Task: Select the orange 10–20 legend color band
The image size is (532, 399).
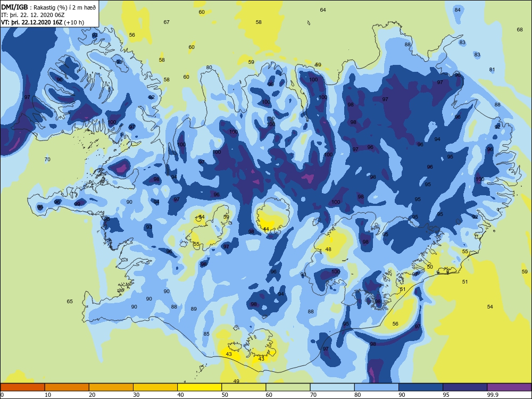Action: tap(67, 387)
